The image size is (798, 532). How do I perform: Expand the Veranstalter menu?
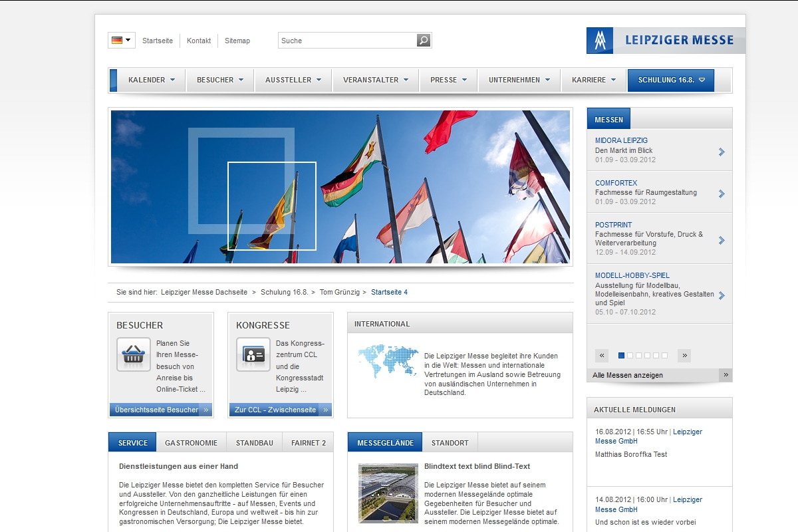pyautogui.click(x=376, y=80)
